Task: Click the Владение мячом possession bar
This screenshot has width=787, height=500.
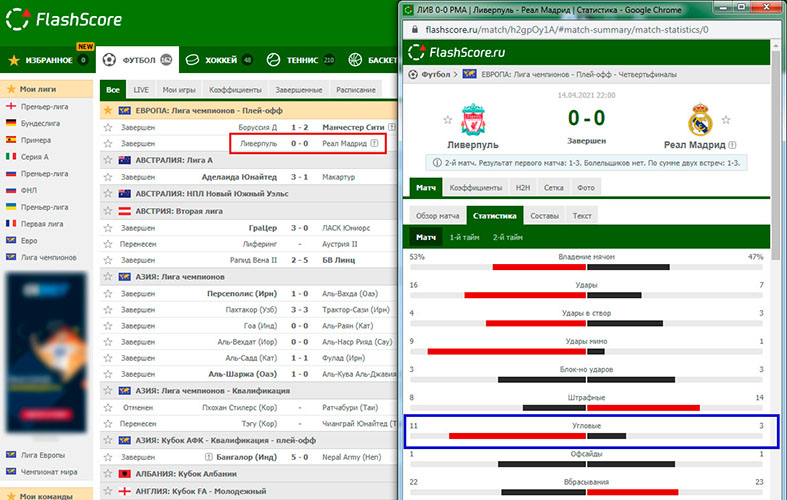Action: [586, 267]
